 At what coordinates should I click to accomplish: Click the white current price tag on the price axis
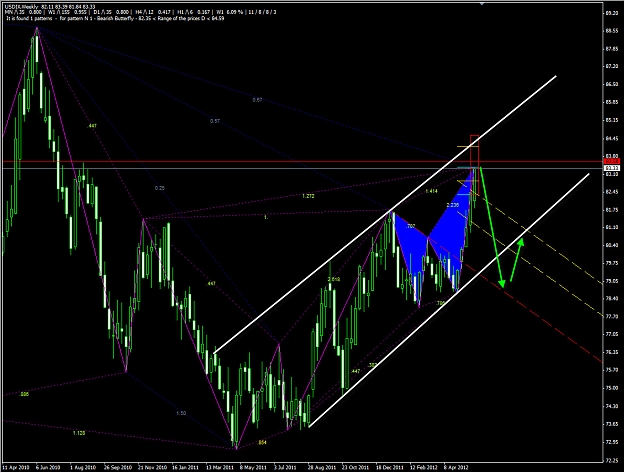pos(612,169)
